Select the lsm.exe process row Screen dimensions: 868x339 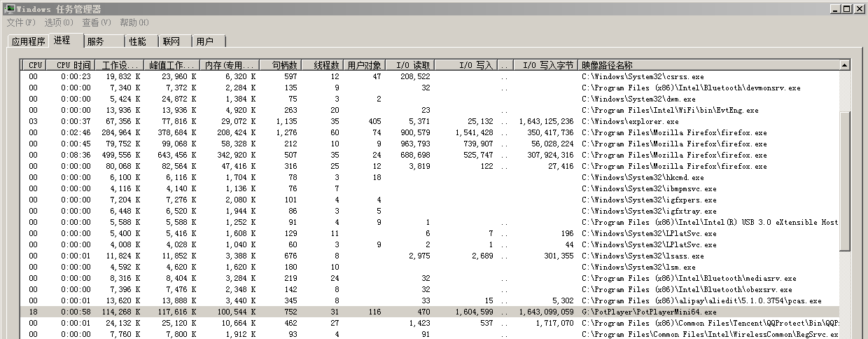[x=431, y=267]
